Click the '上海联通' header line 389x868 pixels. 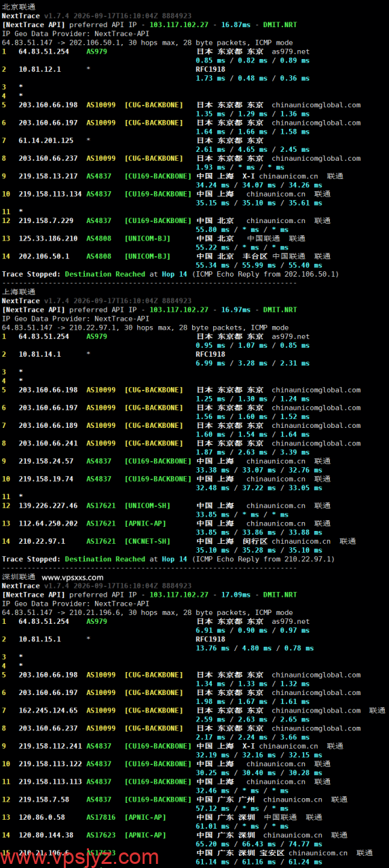coord(18,291)
